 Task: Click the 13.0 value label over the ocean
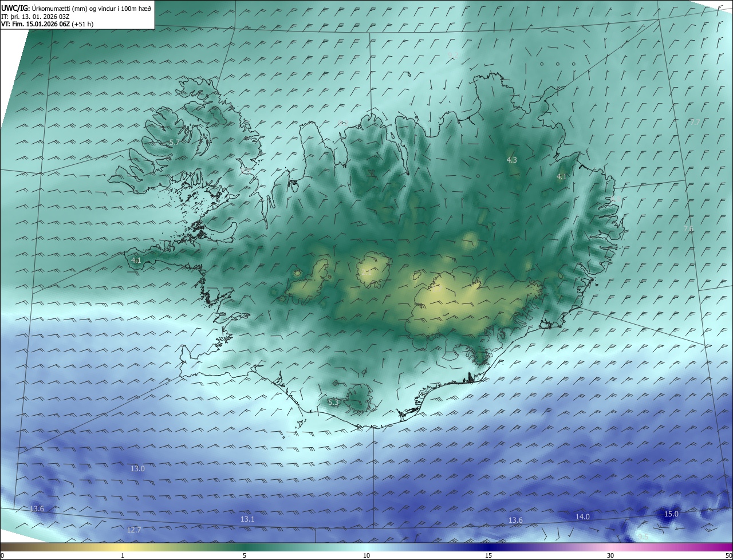pos(137,469)
